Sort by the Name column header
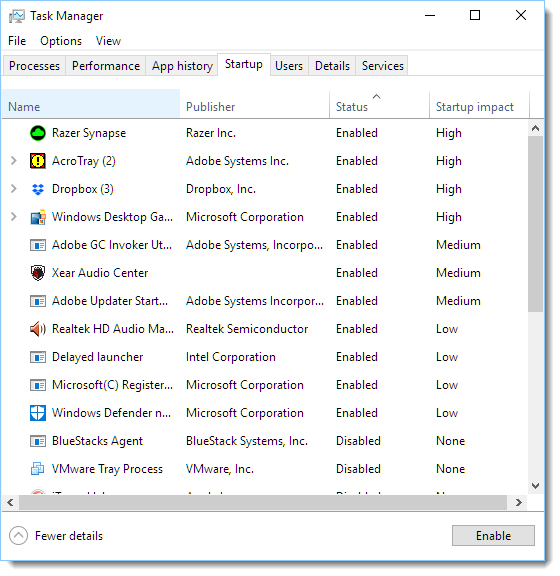560x576 pixels. click(91, 104)
